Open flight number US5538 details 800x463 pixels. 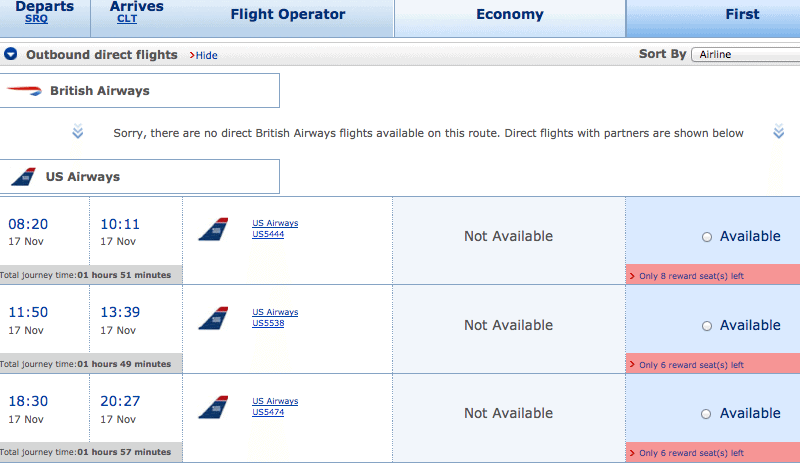click(x=268, y=323)
